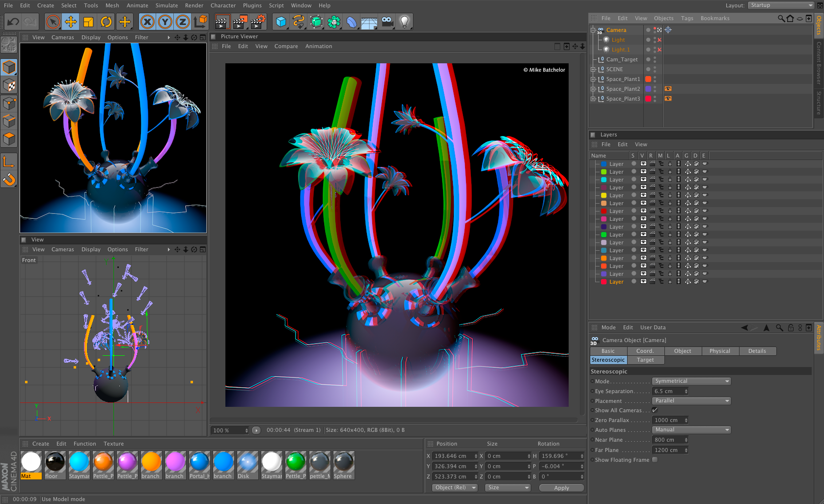The height and width of the screenshot is (504, 824).
Task: Search with magnifier in Object Manager
Action: click(x=781, y=18)
